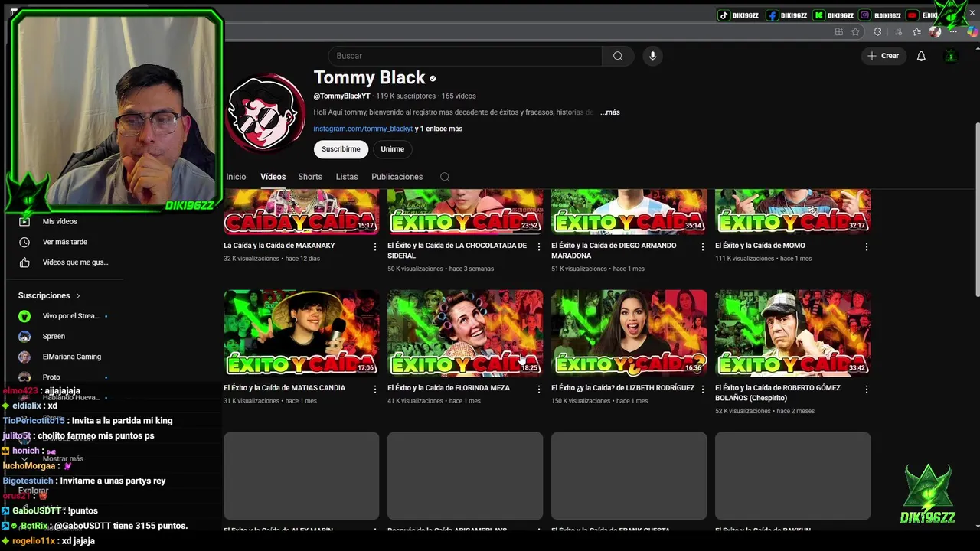Image resolution: width=980 pixels, height=551 pixels.
Task: Open the Publicaciones channel tab
Action: [x=397, y=177]
